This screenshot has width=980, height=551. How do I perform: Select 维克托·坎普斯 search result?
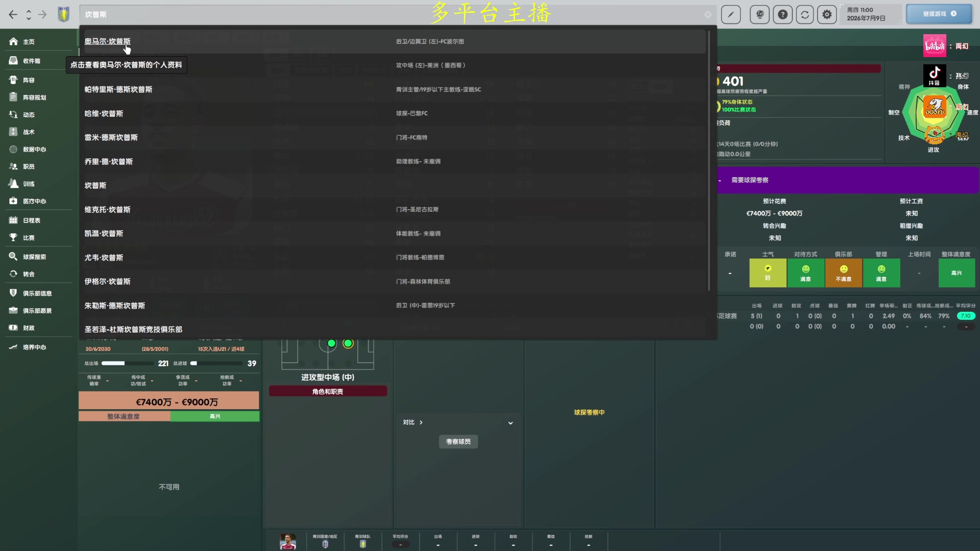pyautogui.click(x=107, y=210)
